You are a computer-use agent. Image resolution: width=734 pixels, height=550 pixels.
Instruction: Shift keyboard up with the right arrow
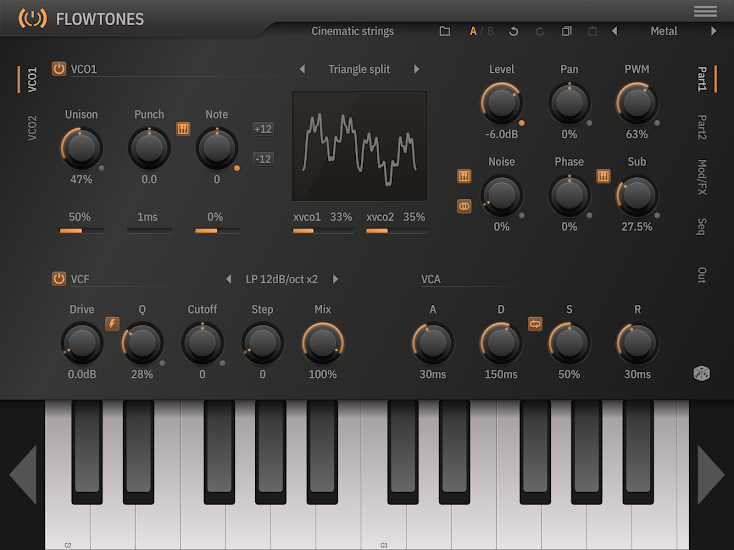click(x=711, y=475)
